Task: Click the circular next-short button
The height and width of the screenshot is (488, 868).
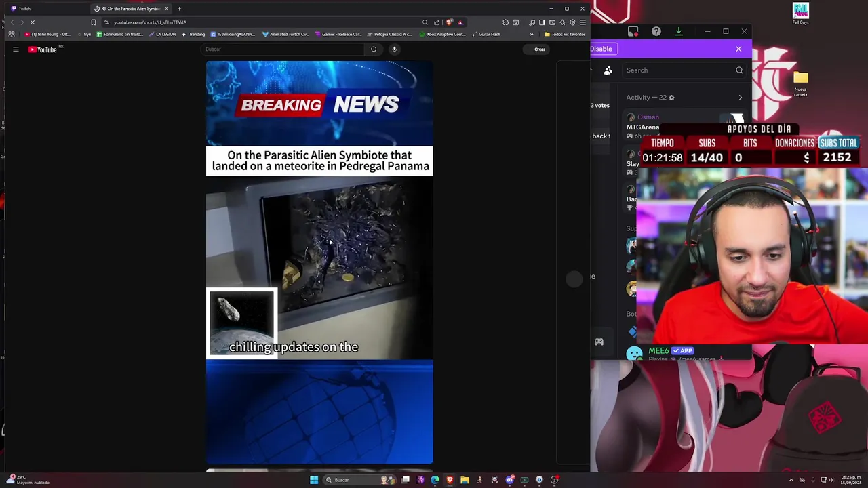Action: pos(574,279)
